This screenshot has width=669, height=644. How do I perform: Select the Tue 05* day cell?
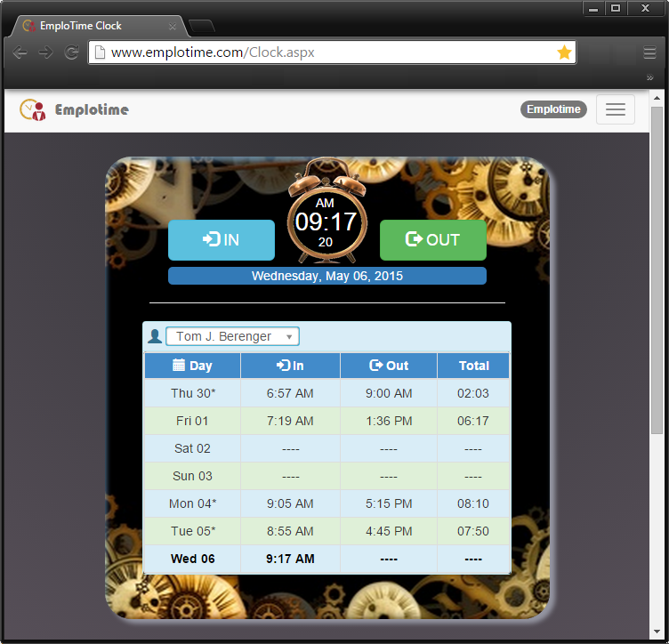[193, 531]
